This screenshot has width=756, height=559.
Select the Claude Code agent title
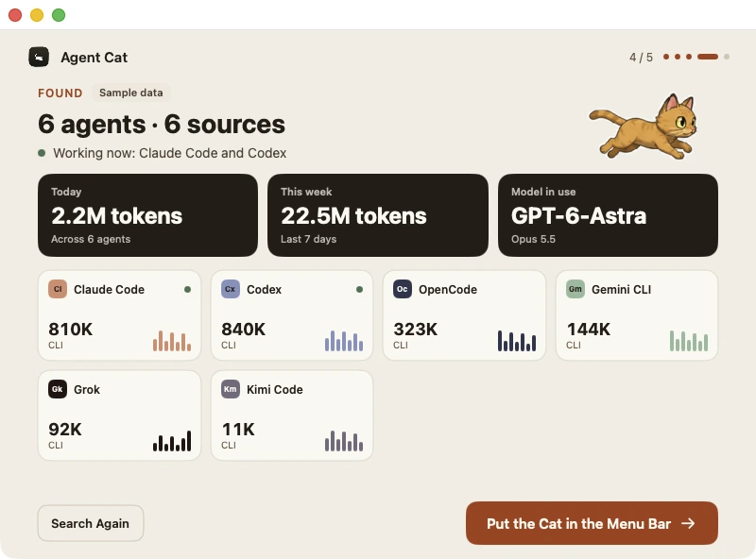coord(109,290)
